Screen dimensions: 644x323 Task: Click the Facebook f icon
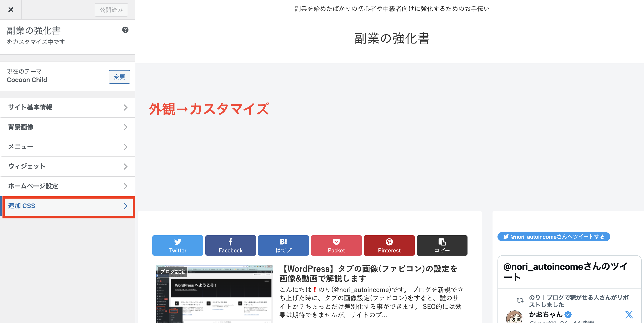231,242
